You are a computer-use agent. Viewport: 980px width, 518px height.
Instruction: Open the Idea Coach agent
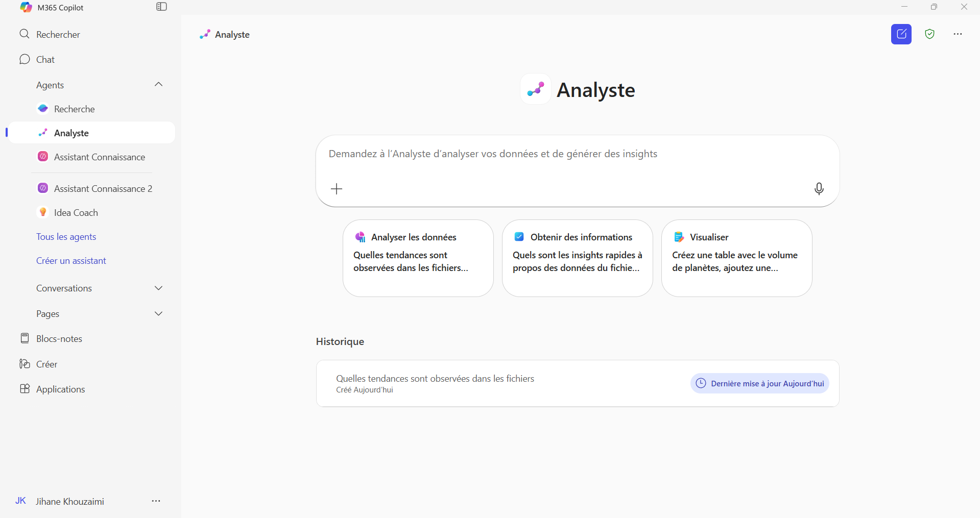tap(76, 213)
